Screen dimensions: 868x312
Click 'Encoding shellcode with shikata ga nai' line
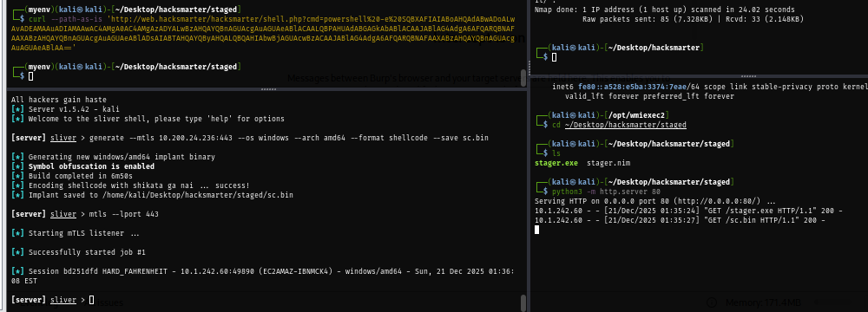coord(131,185)
